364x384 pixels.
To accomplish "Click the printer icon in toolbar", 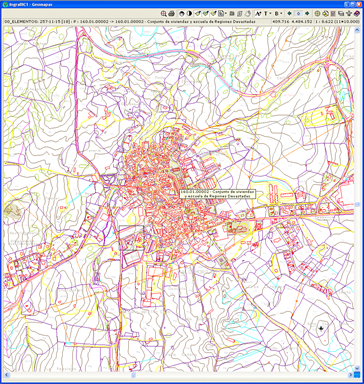I will point(172,14).
